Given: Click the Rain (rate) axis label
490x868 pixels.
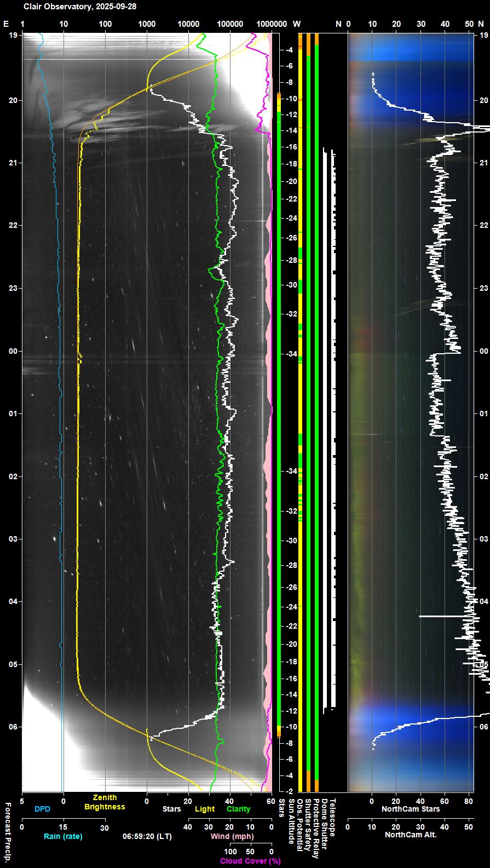Looking at the screenshot, I should tap(63, 836).
